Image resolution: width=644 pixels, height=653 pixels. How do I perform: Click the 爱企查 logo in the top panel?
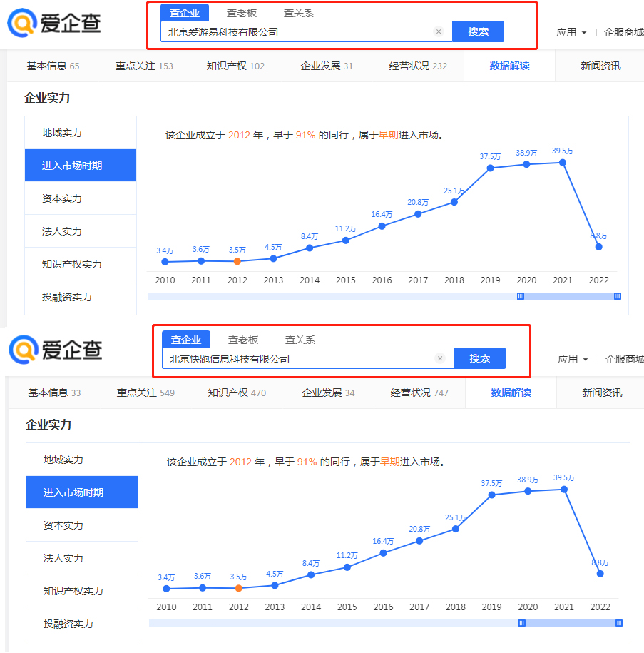(54, 23)
